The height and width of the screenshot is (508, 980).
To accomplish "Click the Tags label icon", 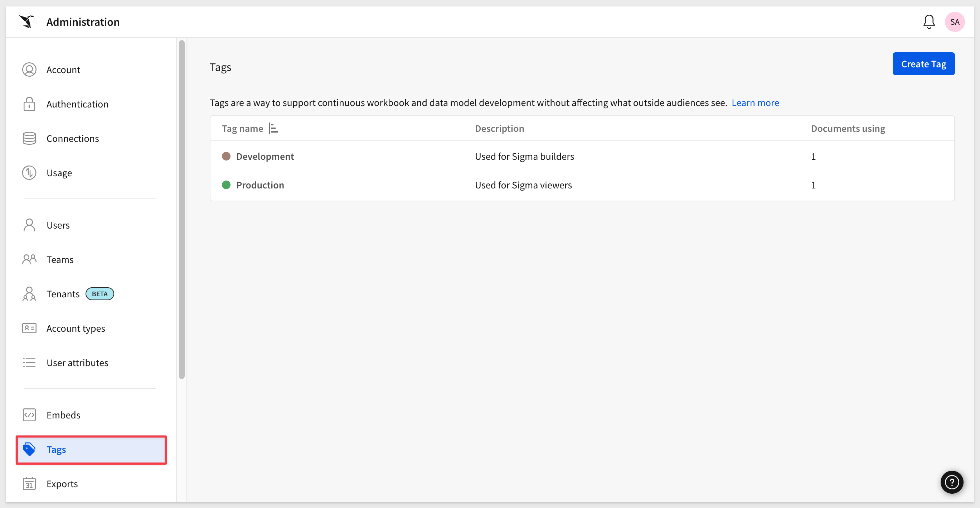I will [x=29, y=449].
